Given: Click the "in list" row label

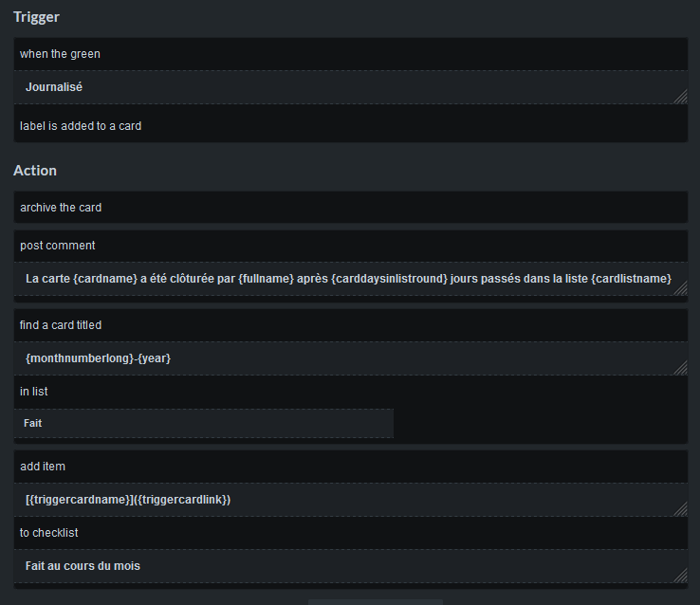Looking at the screenshot, I should (33, 392).
